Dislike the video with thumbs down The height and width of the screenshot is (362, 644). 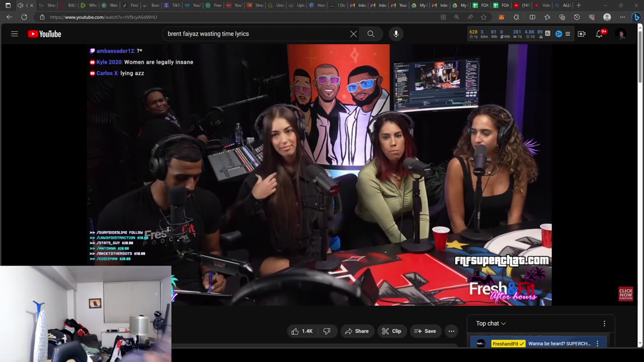point(327,331)
